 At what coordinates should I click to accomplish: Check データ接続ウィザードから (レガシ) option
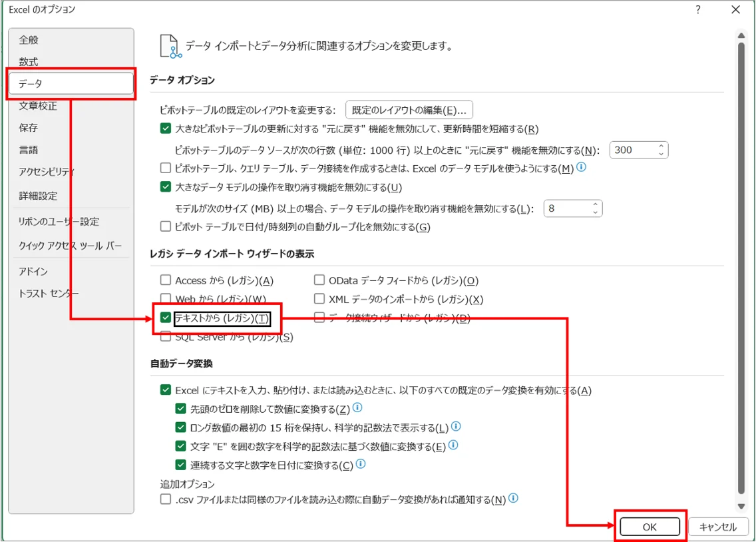click(x=319, y=318)
